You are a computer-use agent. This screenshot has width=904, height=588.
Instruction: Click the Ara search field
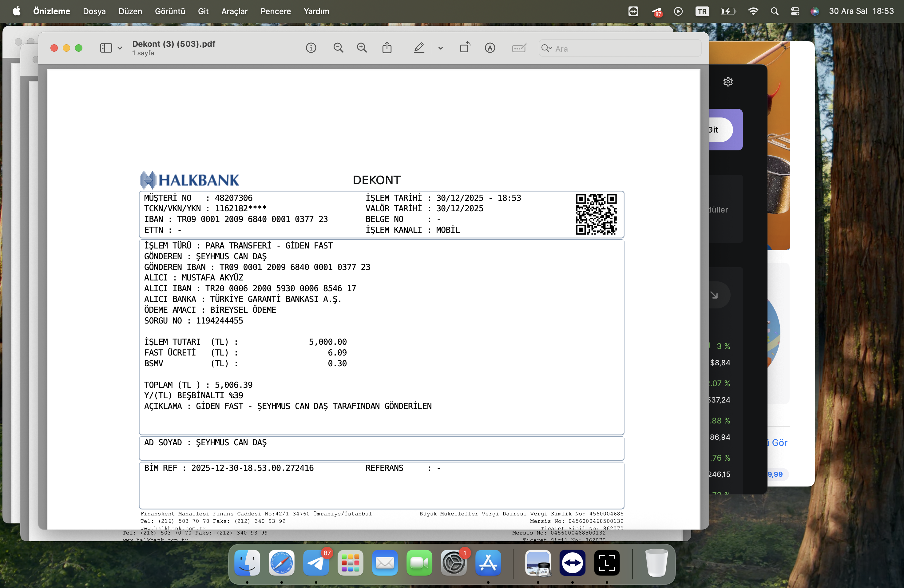tap(620, 48)
